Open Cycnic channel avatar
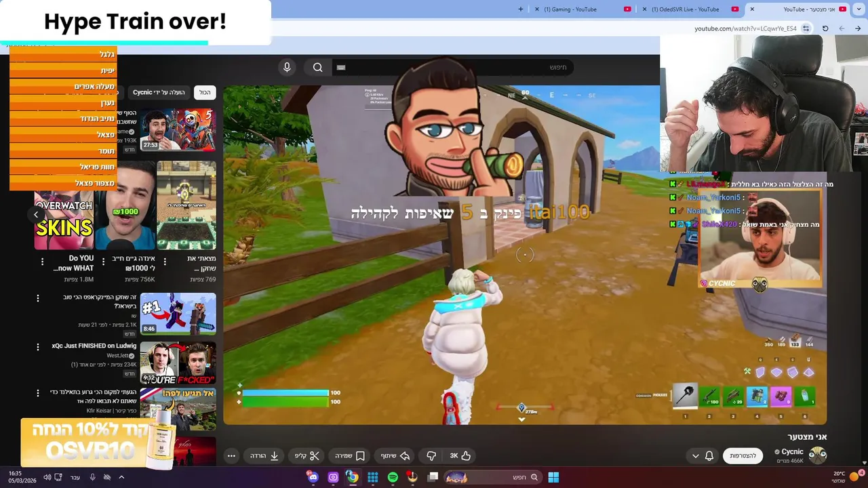The height and width of the screenshot is (488, 868). (x=818, y=455)
